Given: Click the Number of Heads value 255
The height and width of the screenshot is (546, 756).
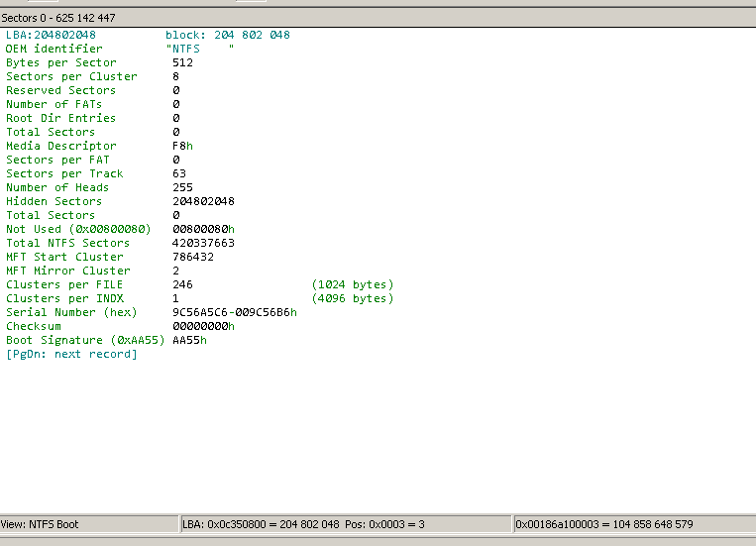Looking at the screenshot, I should tap(182, 187).
